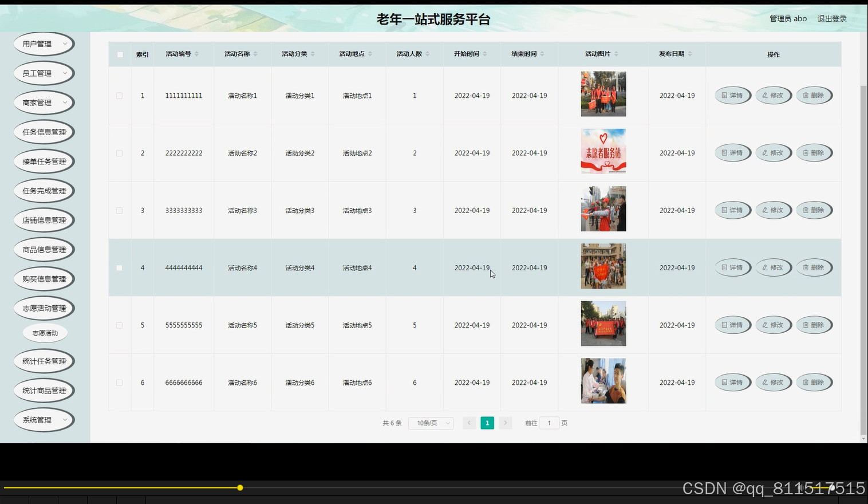The width and height of the screenshot is (868, 504).
Task: Select page 1 pagination button
Action: coord(487,423)
